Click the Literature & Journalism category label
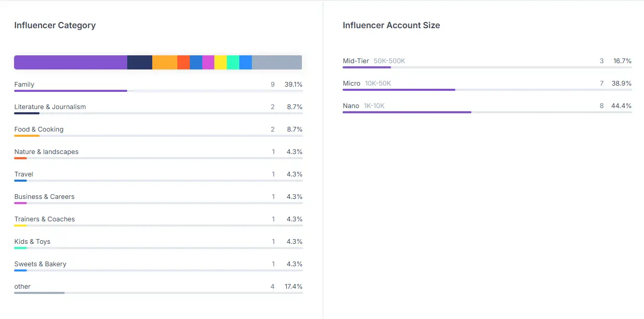644x319 pixels. 50,107
